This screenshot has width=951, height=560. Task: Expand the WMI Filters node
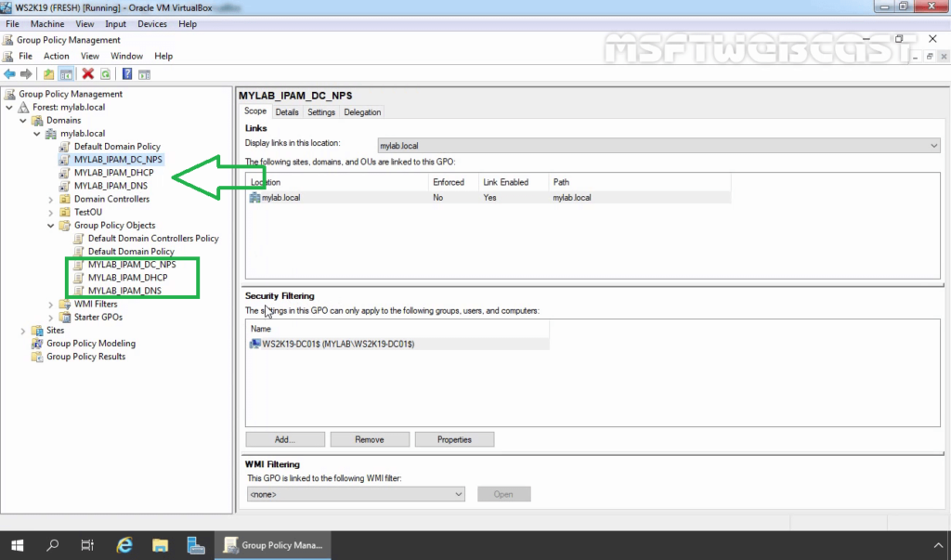pyautogui.click(x=51, y=304)
